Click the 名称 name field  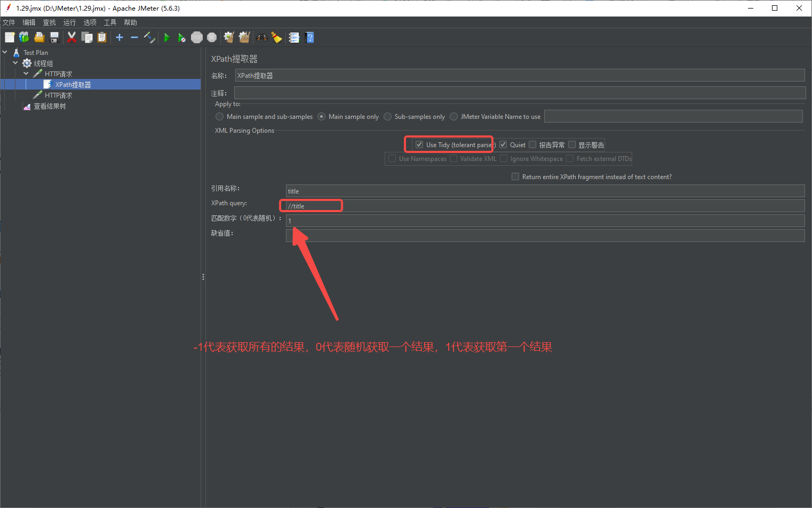(520, 76)
